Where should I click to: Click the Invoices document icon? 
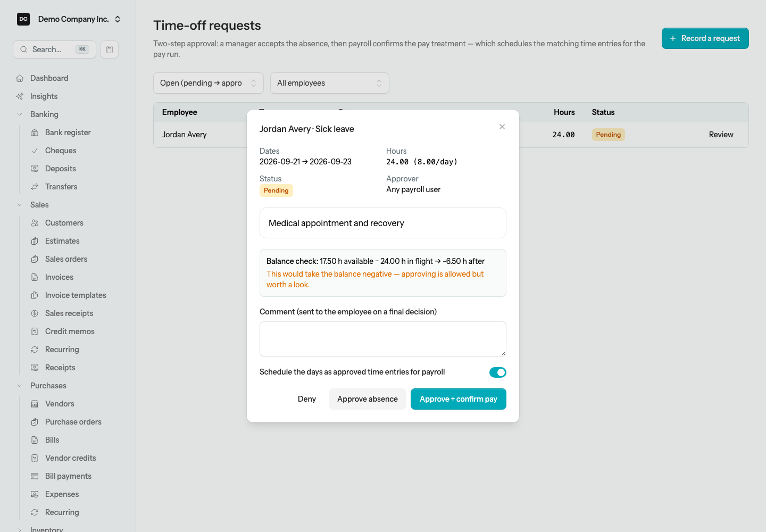point(35,277)
